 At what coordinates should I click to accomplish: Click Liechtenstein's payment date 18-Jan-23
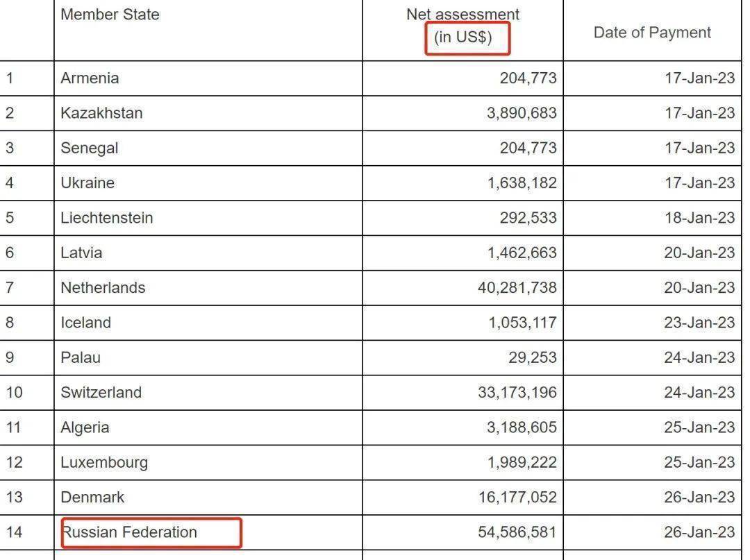tap(699, 218)
